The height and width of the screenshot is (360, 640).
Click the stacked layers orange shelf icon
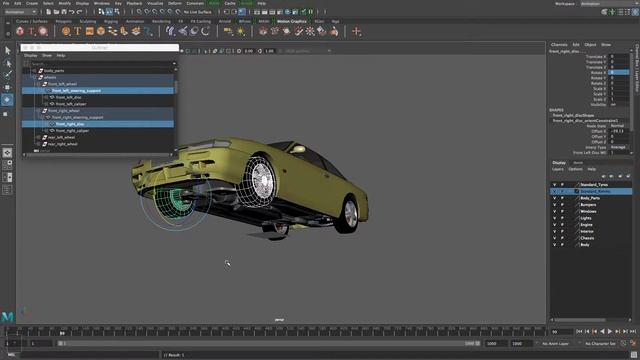[x=136, y=31]
